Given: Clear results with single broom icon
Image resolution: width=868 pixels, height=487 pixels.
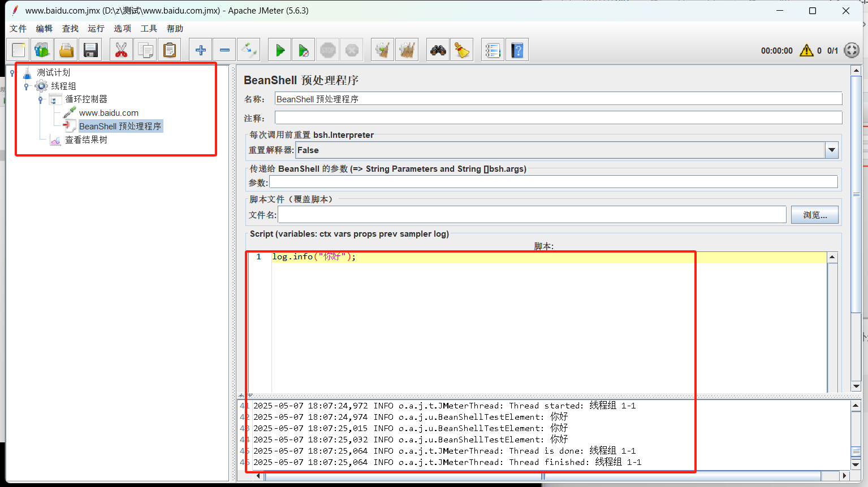Looking at the screenshot, I should (x=383, y=50).
